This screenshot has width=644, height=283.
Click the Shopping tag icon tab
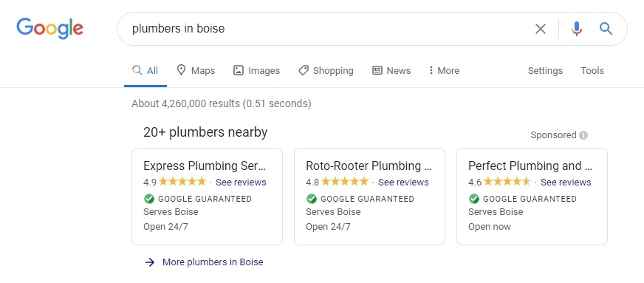click(303, 71)
